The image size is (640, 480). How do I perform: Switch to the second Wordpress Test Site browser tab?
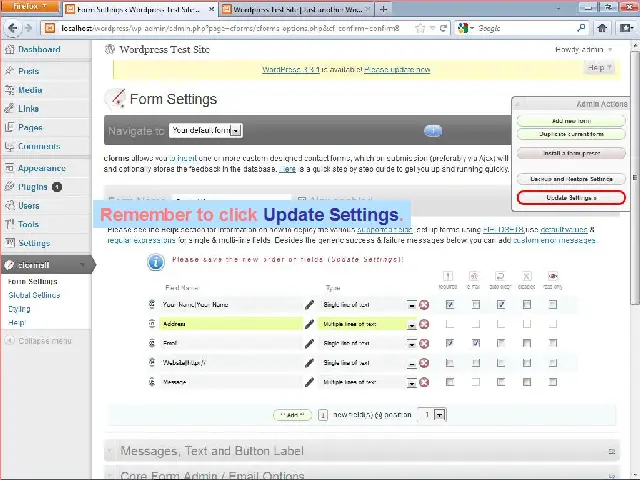[296, 9]
